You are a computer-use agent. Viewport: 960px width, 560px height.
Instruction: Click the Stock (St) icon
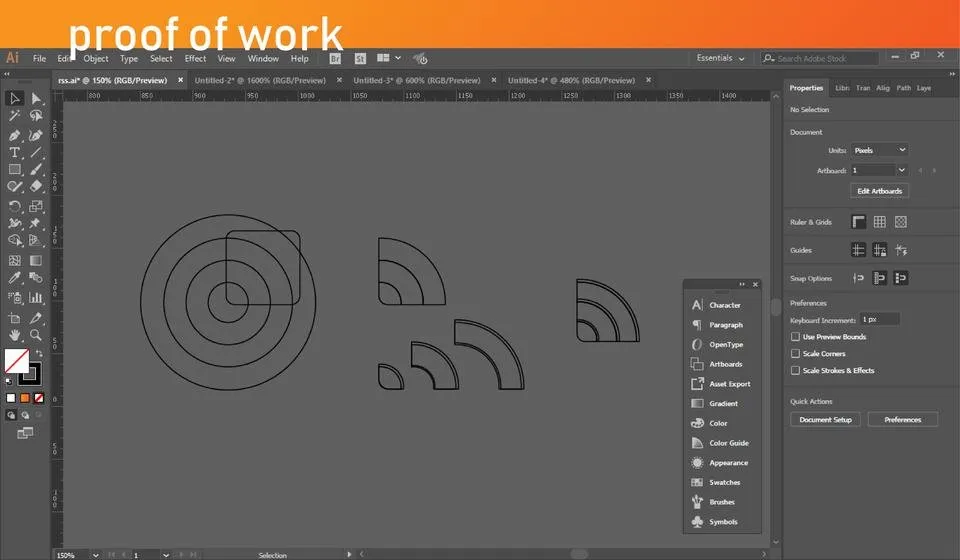(x=360, y=59)
